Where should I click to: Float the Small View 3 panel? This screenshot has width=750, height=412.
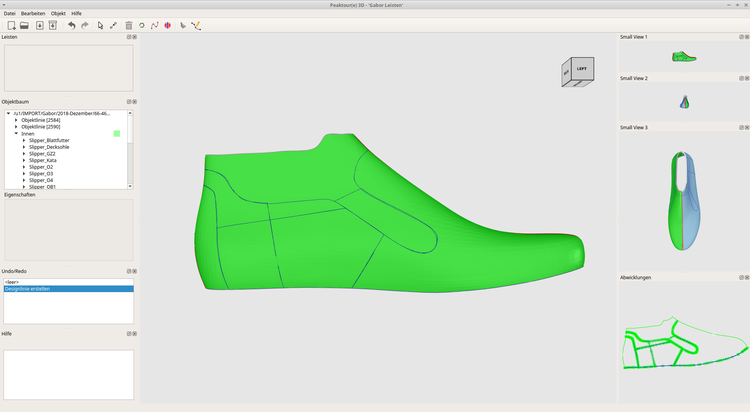[741, 127]
